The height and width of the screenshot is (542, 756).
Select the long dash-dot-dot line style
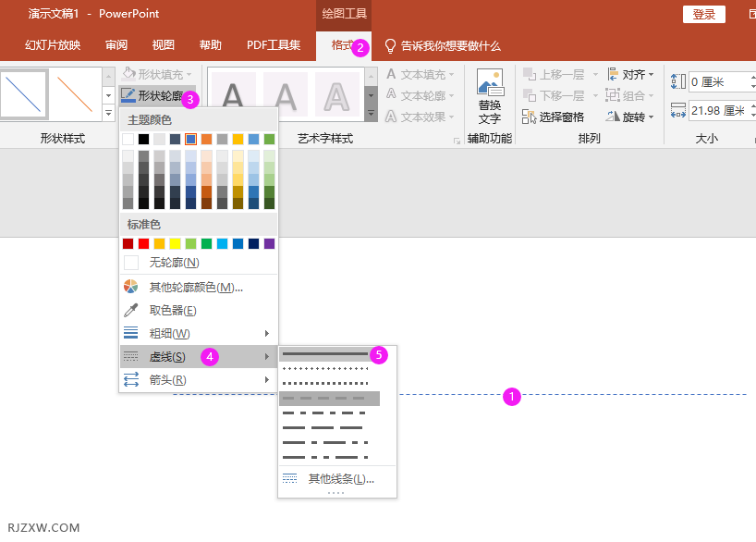point(329,457)
